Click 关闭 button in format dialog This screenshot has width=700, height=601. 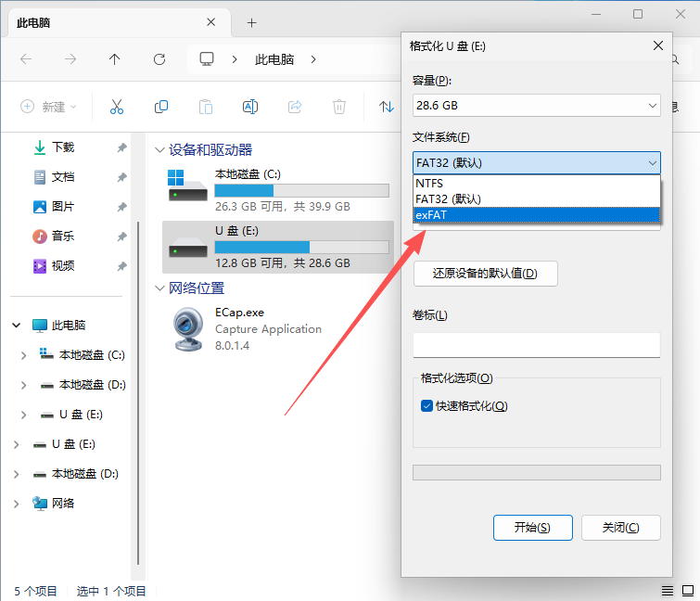tap(620, 528)
